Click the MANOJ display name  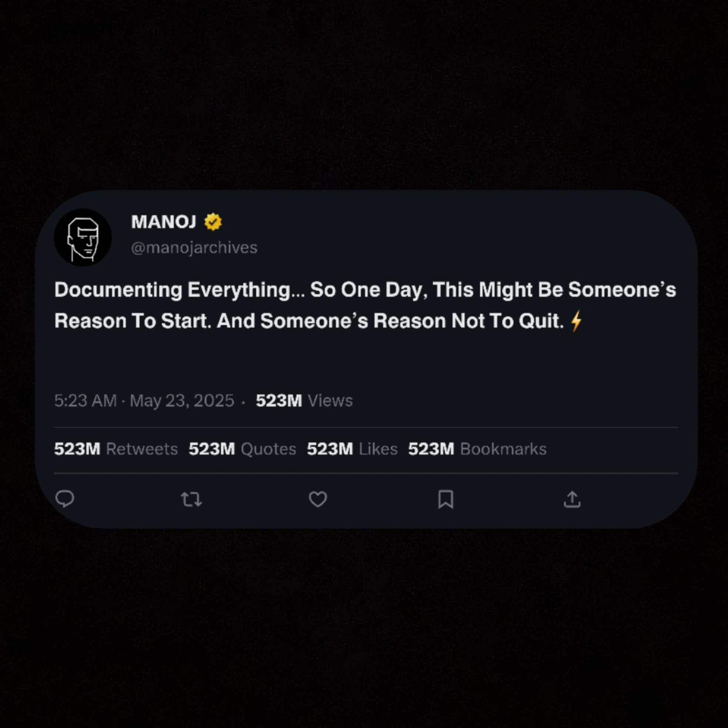tap(164, 222)
